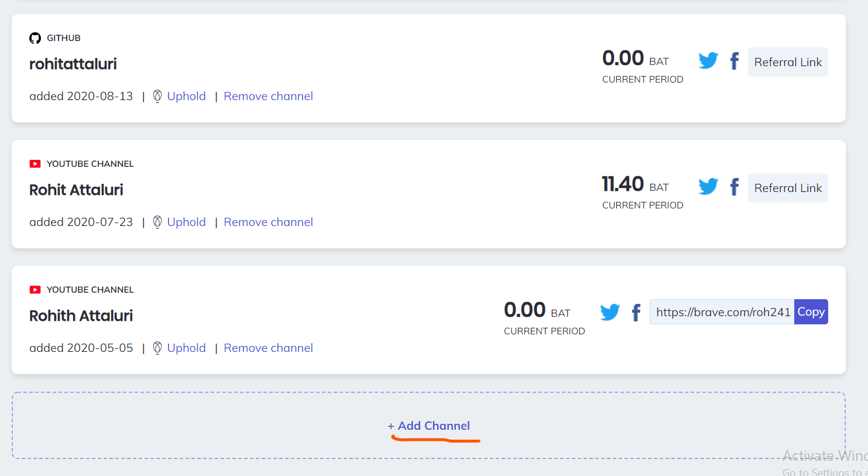Show Referral Link for Rohit Attaluri channel
This screenshot has width=868, height=476.
click(x=788, y=188)
